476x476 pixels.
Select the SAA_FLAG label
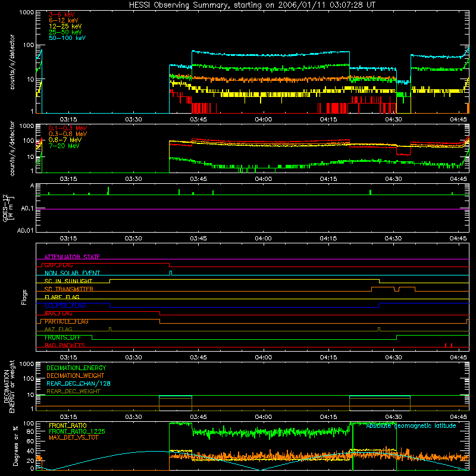pos(58,314)
